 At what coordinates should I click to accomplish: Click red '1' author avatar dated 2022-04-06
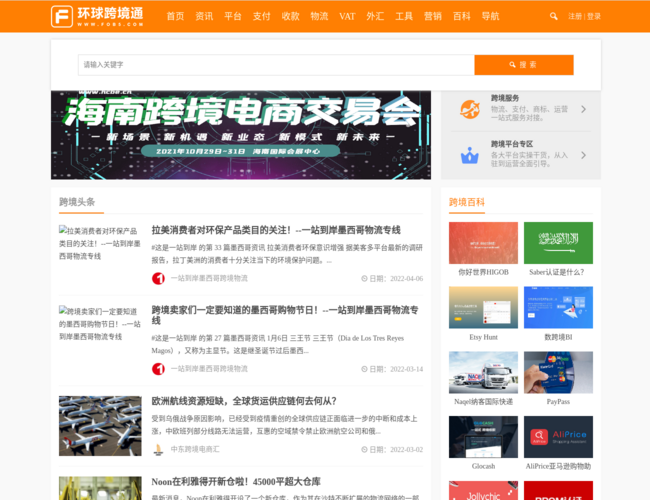tap(158, 279)
